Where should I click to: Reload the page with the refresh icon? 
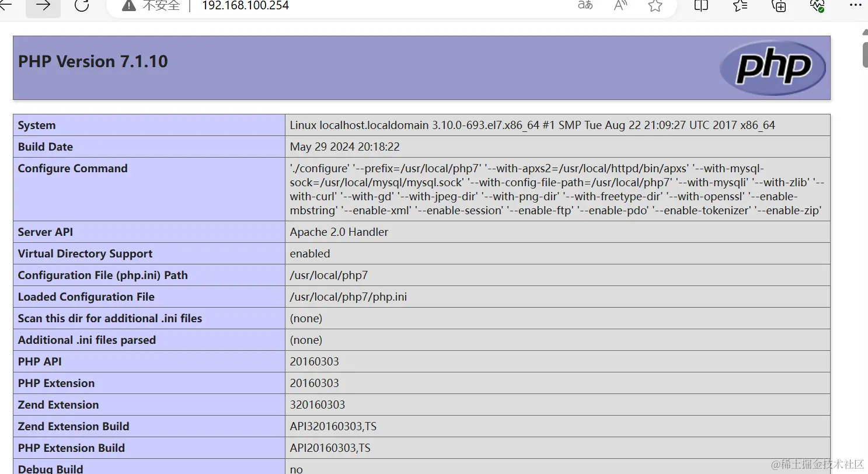pyautogui.click(x=82, y=6)
